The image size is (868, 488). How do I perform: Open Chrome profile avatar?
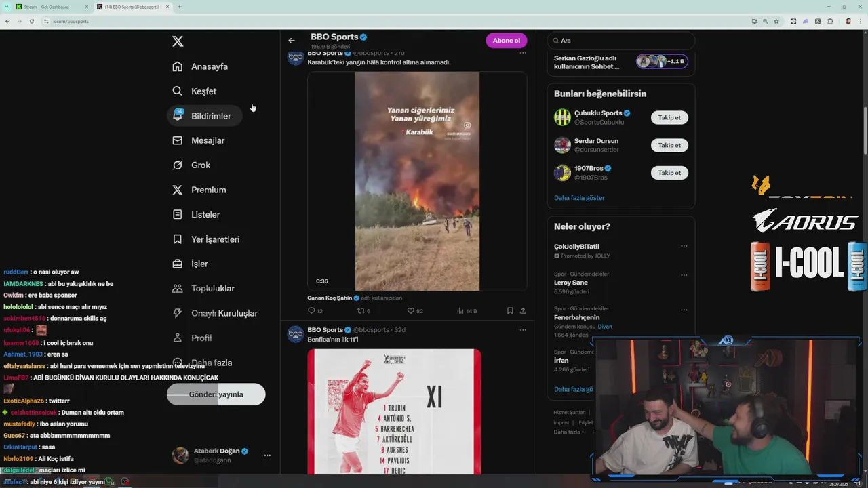[x=848, y=21]
